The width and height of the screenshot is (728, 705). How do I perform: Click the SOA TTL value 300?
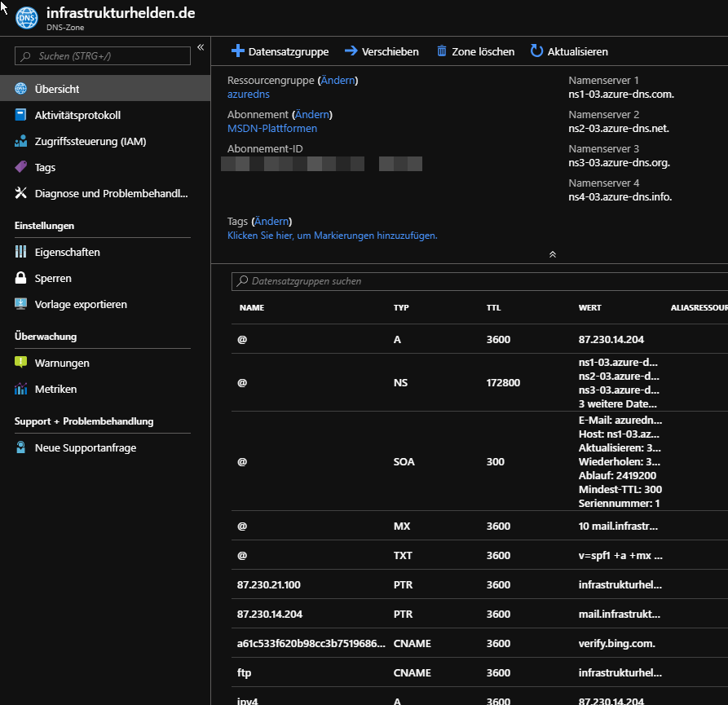click(496, 461)
